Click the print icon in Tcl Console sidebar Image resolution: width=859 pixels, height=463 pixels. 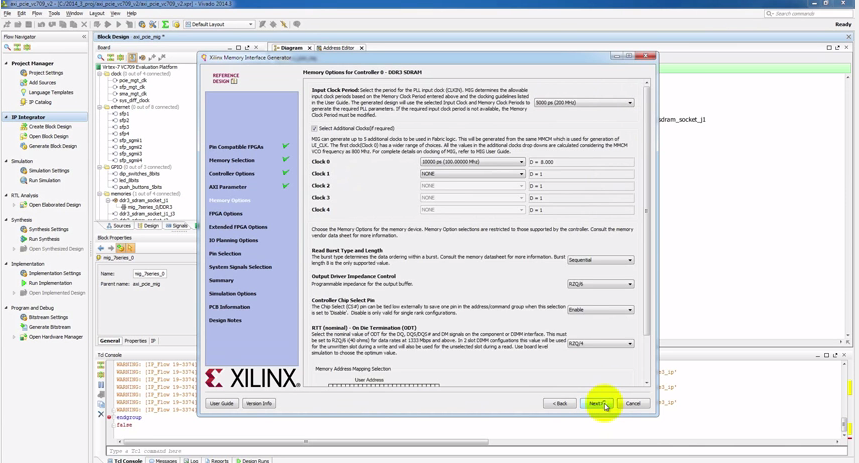[x=101, y=395]
